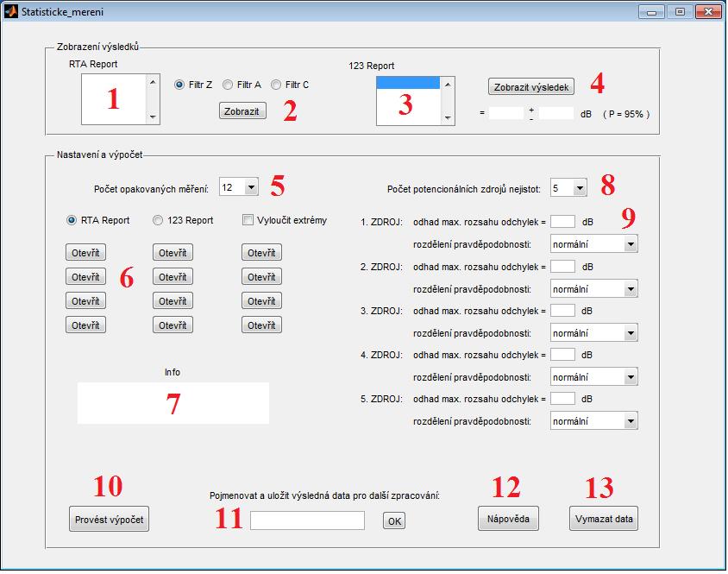
Task: Click the Vymazat data button
Action: [x=604, y=519]
